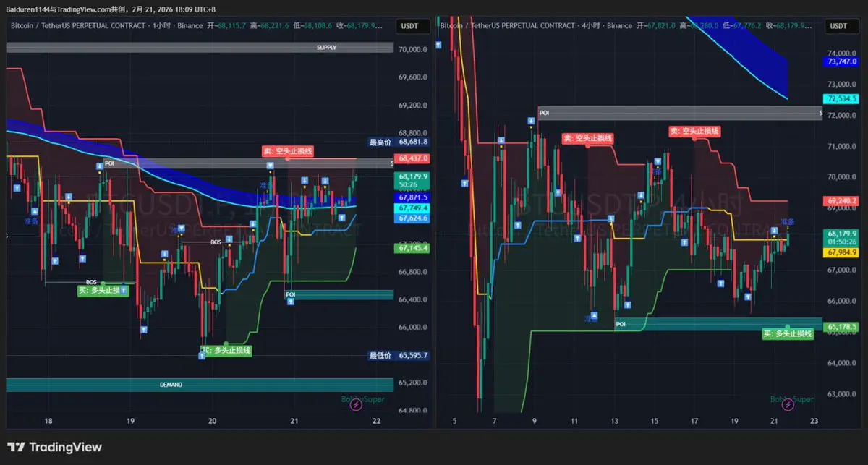Click the blue 73,747.0 price label
Screen dimensions: 868x465
click(842, 62)
